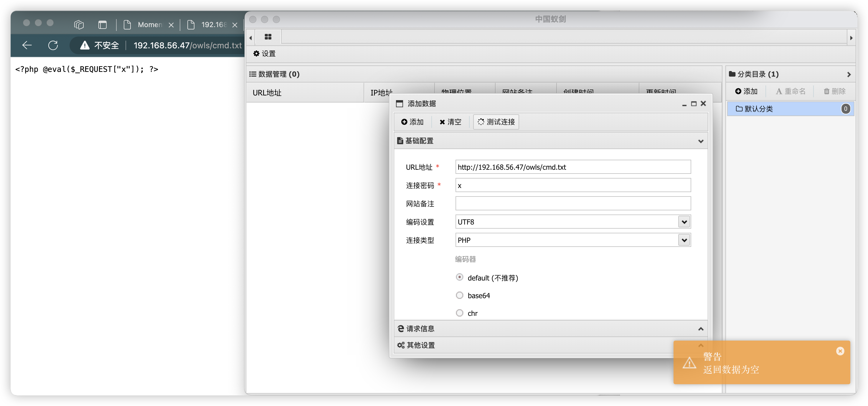Click the URL地址 column header

[305, 93]
